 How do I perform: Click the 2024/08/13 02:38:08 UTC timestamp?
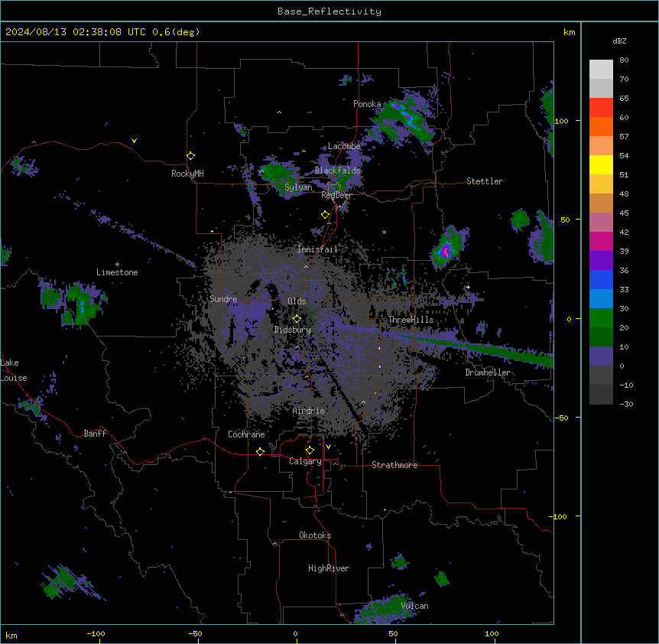(76, 32)
